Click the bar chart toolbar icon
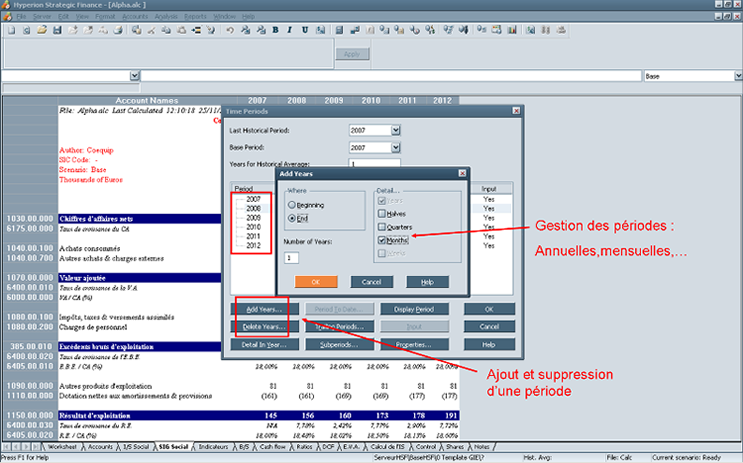The image size is (743, 463). (x=512, y=30)
